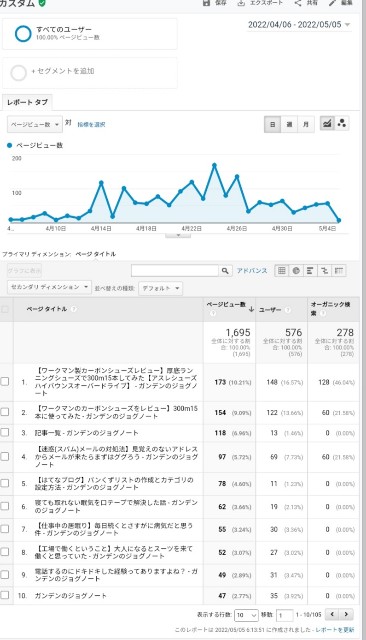Click the レポートを更新 link
The width and height of the screenshot is (366, 640).
[x=335, y=630]
